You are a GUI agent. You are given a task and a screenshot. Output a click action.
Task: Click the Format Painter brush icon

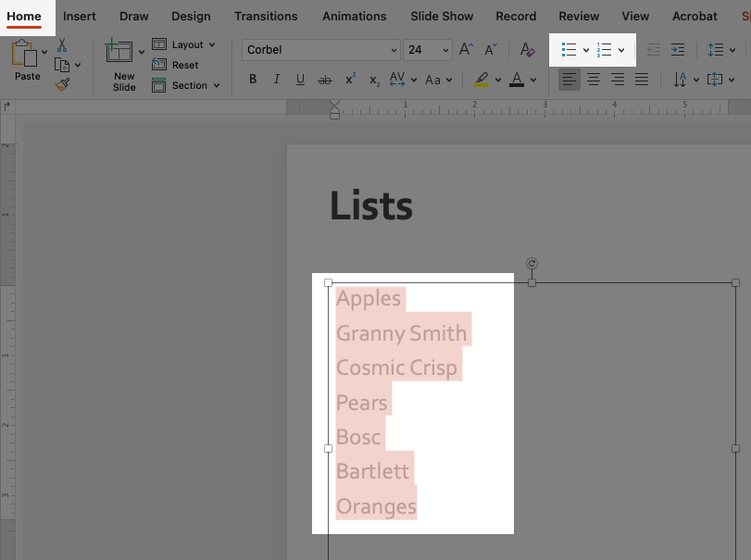[x=62, y=84]
